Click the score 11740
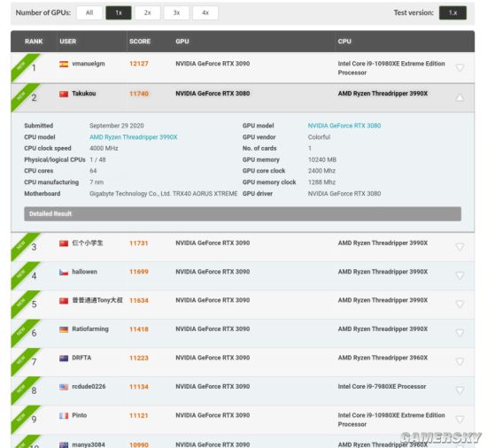The image size is (487, 448). (x=139, y=94)
